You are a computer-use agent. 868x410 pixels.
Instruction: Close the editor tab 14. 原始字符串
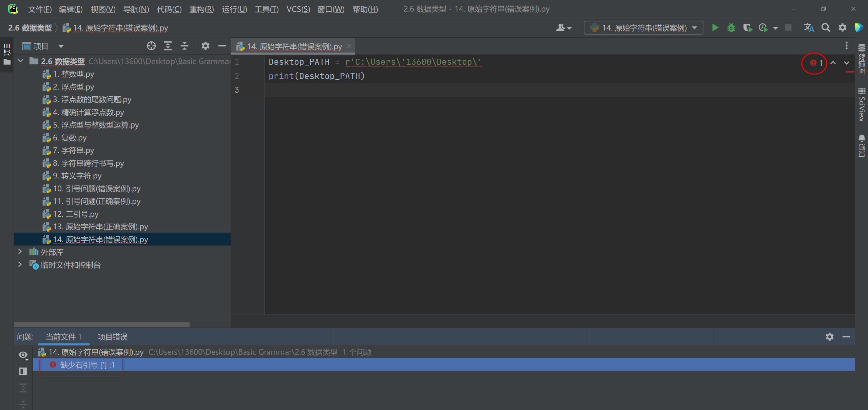[349, 46]
